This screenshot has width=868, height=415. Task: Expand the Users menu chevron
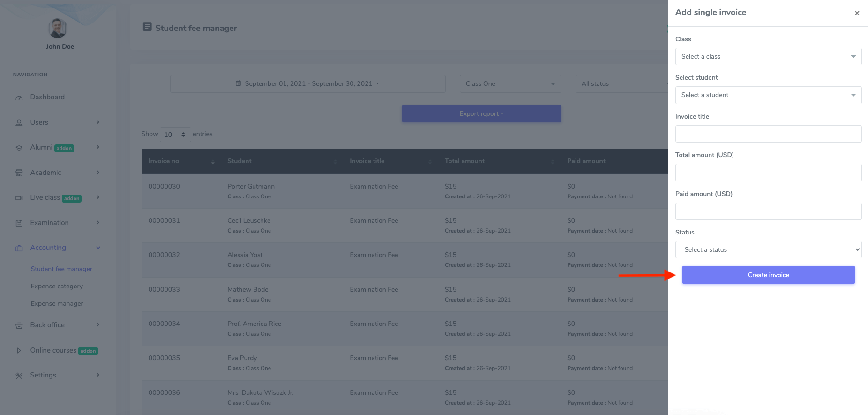[98, 122]
